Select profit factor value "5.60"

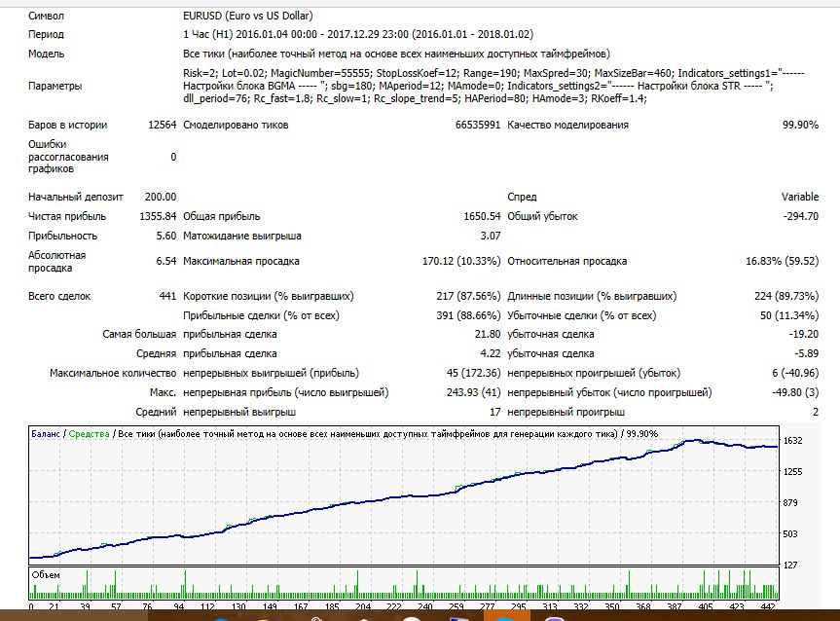coord(166,236)
